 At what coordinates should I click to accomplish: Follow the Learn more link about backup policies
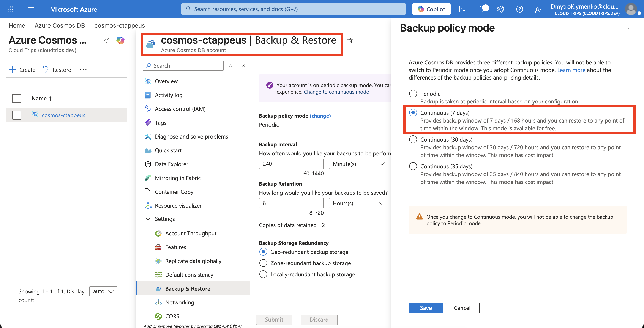(x=571, y=70)
